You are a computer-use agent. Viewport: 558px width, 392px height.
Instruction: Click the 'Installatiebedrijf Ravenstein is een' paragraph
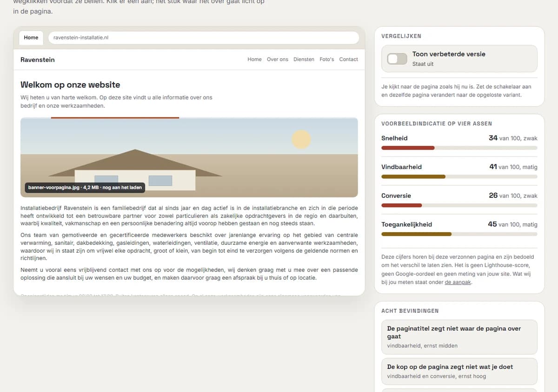(189, 216)
